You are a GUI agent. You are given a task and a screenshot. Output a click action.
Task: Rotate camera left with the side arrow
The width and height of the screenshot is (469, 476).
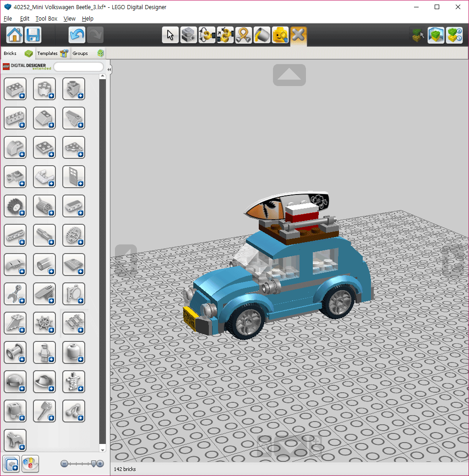pyautogui.click(x=126, y=260)
